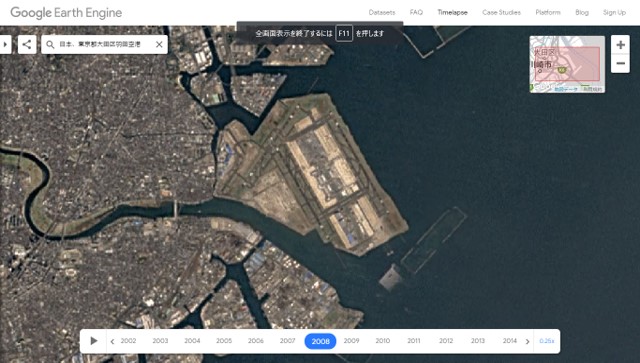Zoom out with the minus button
The width and height of the screenshot is (640, 363).
(620, 64)
